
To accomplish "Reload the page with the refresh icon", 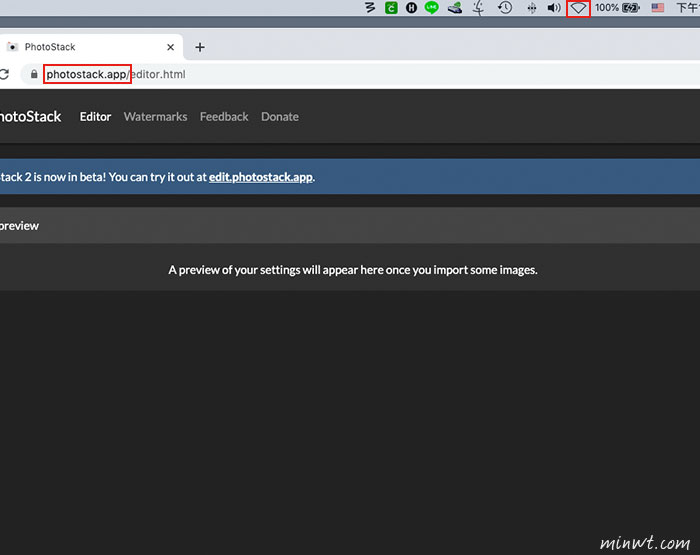I will tap(4, 74).
